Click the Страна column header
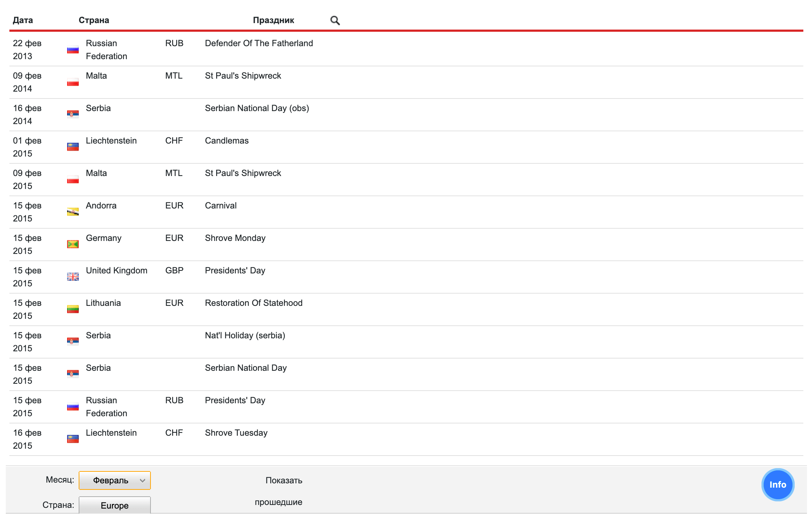The height and width of the screenshot is (523, 812). coord(94,20)
